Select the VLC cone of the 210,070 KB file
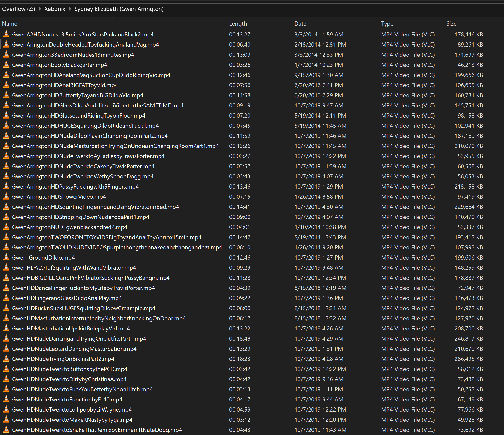Screen dimensions: 504x435 (6, 146)
